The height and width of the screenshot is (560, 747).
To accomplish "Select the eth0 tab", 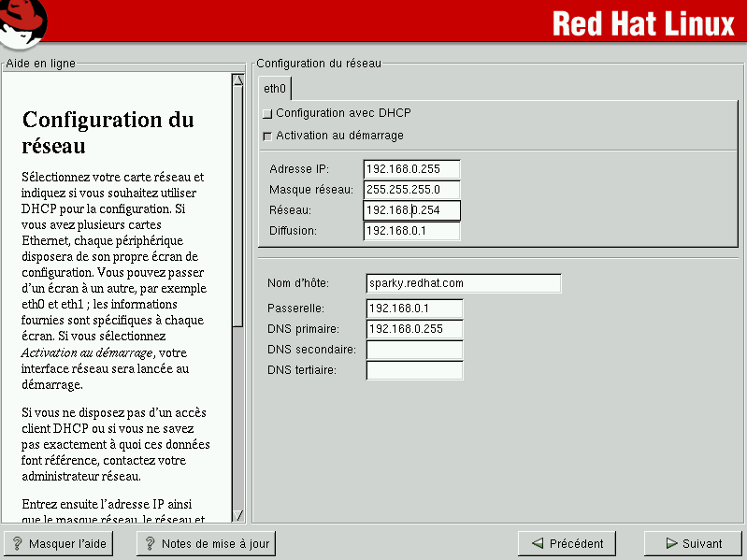I will [275, 89].
